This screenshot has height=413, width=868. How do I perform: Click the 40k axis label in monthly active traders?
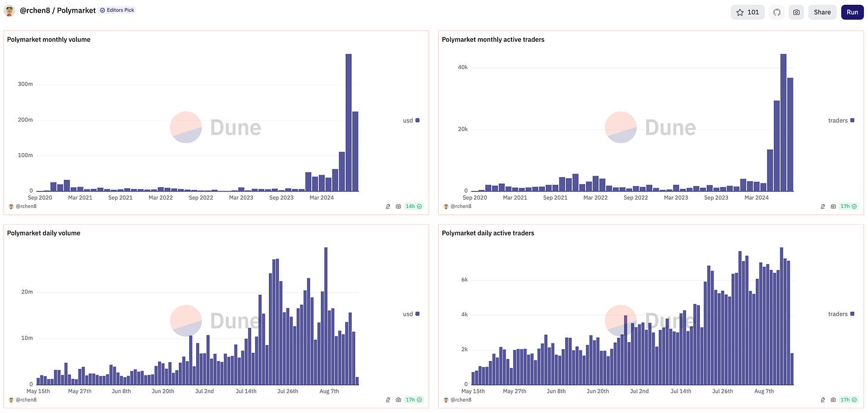pyautogui.click(x=463, y=67)
